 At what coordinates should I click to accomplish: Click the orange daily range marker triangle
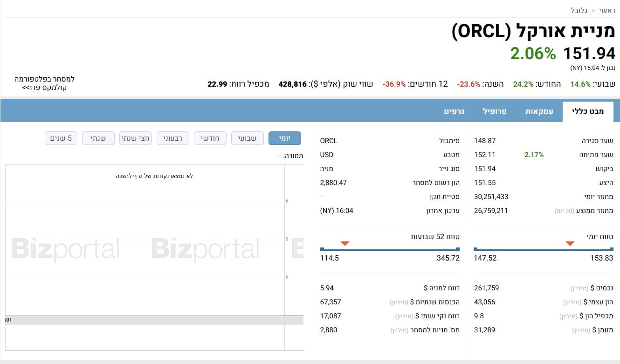coord(570,243)
